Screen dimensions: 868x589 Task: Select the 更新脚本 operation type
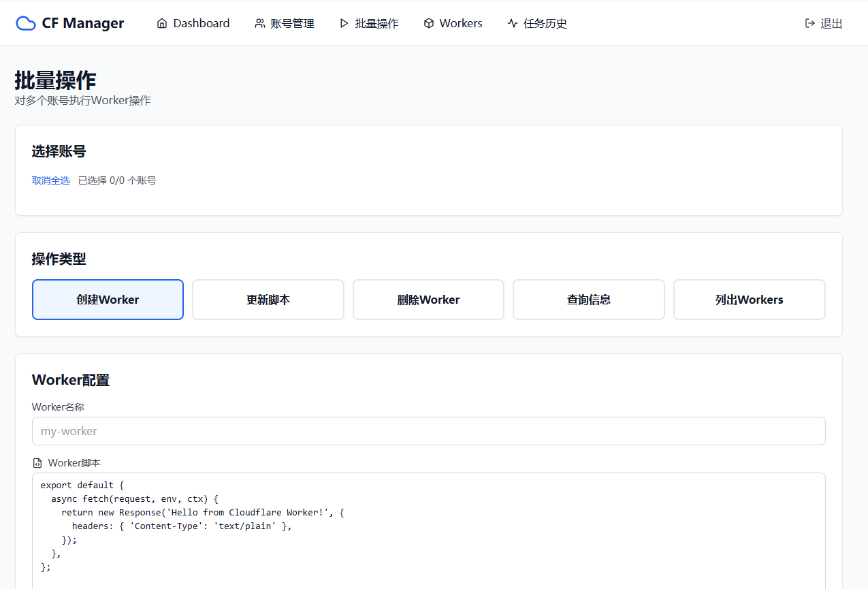coord(268,300)
